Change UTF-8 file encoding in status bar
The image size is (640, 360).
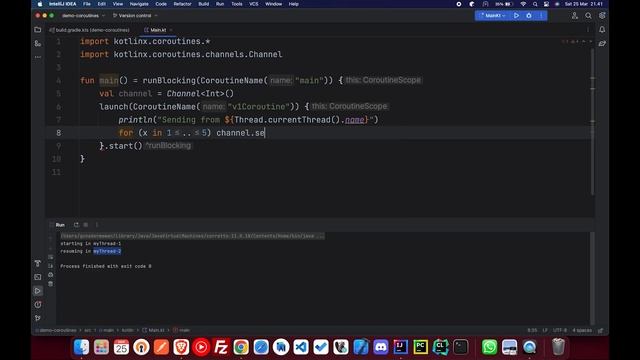[x=560, y=330]
